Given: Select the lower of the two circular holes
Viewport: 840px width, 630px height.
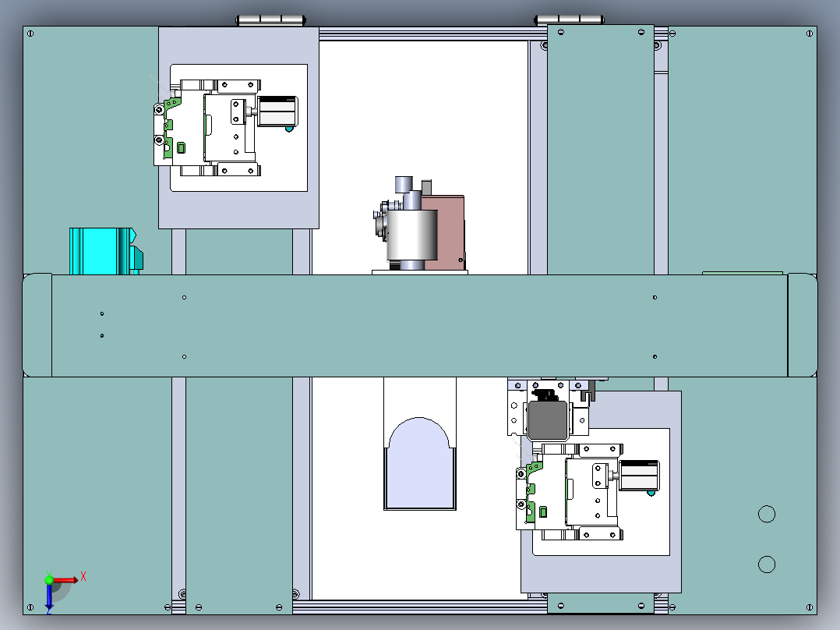Looking at the screenshot, I should 767,564.
